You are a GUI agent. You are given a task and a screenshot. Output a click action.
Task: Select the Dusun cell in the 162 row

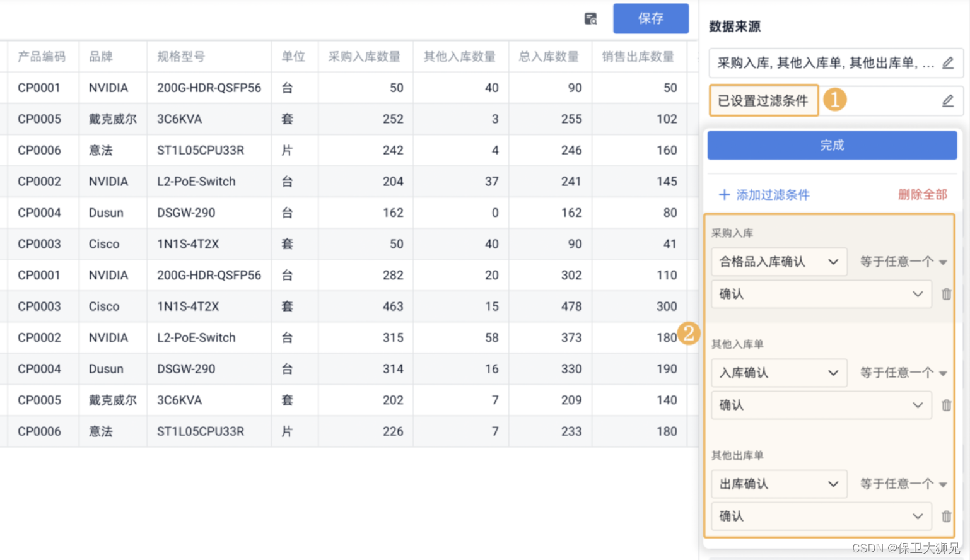(x=113, y=213)
